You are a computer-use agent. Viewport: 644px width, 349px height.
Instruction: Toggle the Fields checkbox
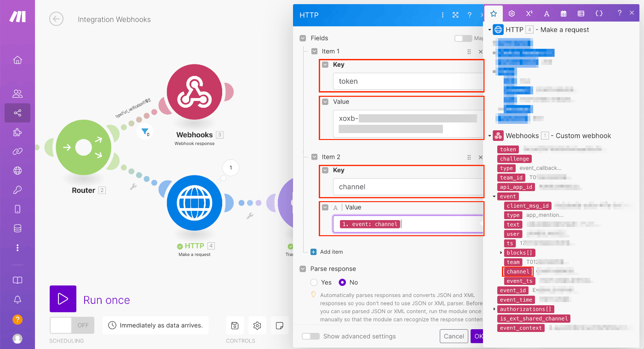303,38
